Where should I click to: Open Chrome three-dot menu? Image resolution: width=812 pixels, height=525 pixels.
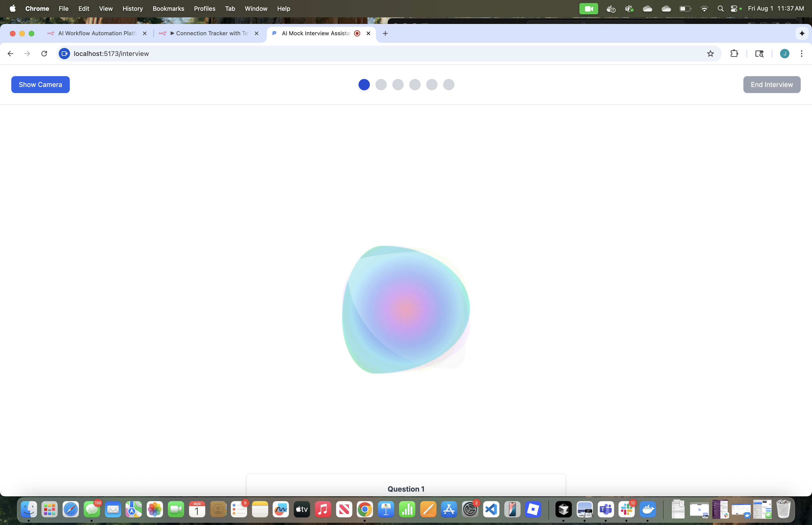801,54
